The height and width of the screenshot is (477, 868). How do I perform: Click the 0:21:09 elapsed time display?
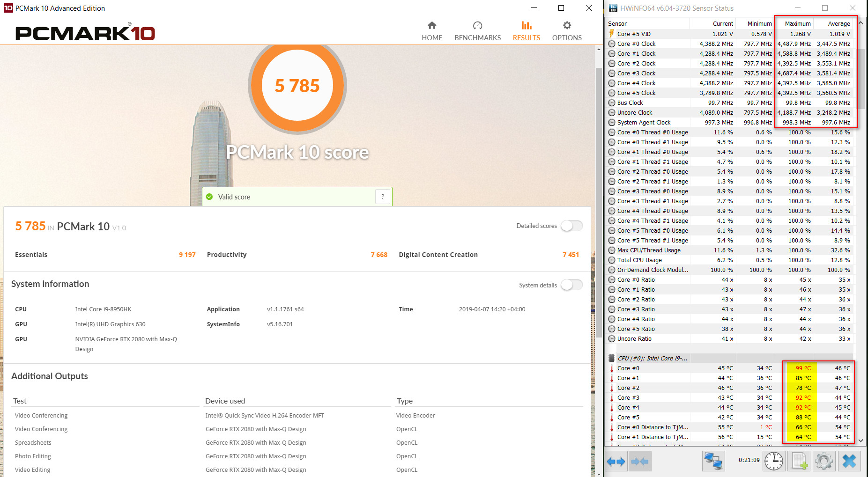tap(749, 460)
